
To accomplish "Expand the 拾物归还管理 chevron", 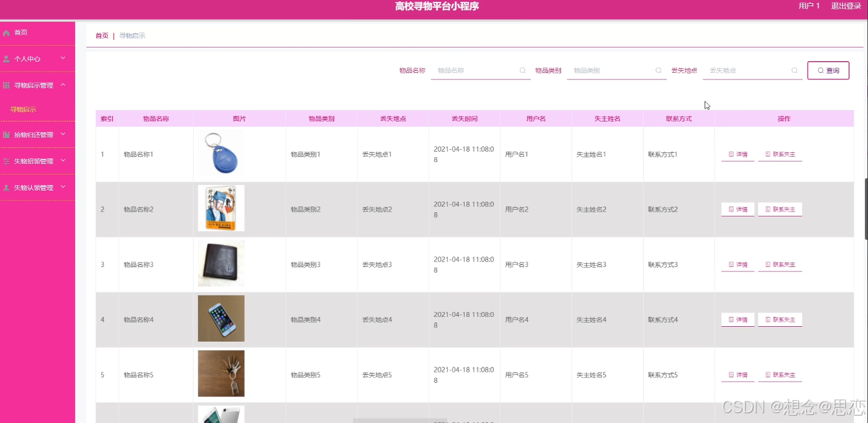I will 63,134.
